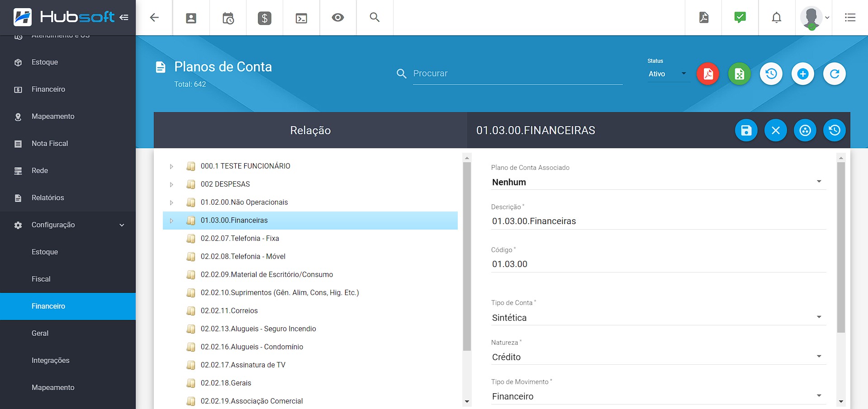Click the magnifier search icon in toolbar
This screenshot has width=868, height=409.
[375, 17]
